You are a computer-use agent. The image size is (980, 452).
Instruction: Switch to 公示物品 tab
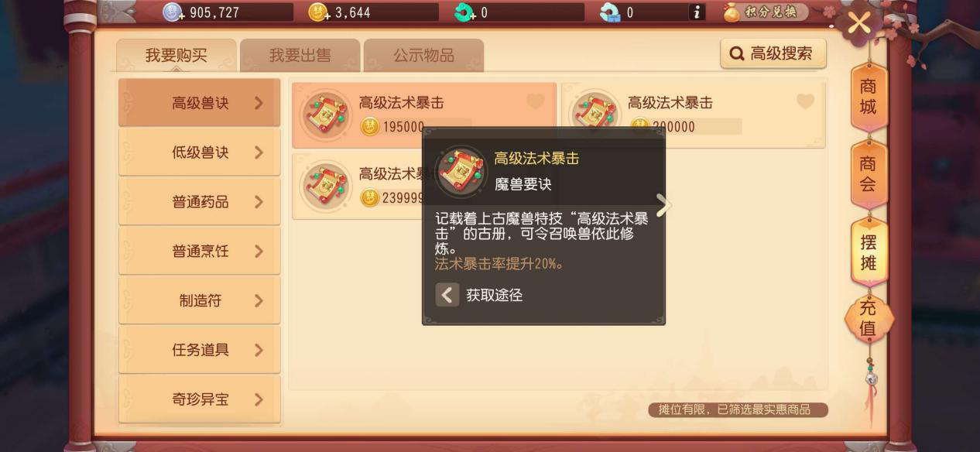423,56
